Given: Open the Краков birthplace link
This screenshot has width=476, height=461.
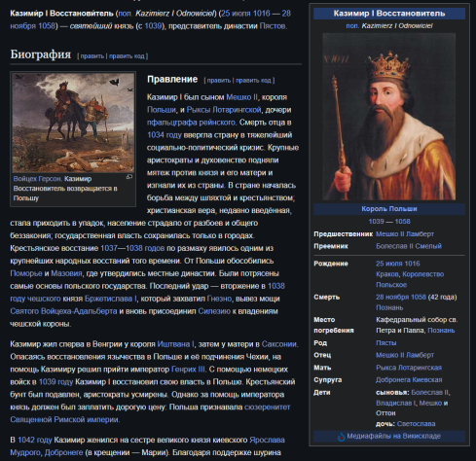Looking at the screenshot, I should [387, 274].
